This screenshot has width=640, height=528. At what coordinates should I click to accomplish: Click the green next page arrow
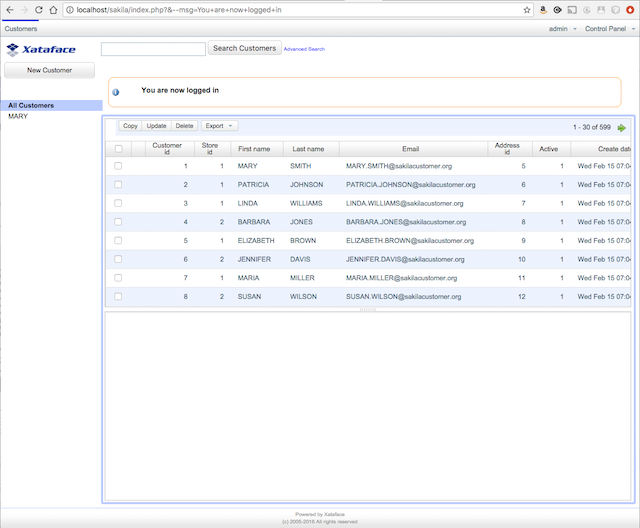point(622,127)
